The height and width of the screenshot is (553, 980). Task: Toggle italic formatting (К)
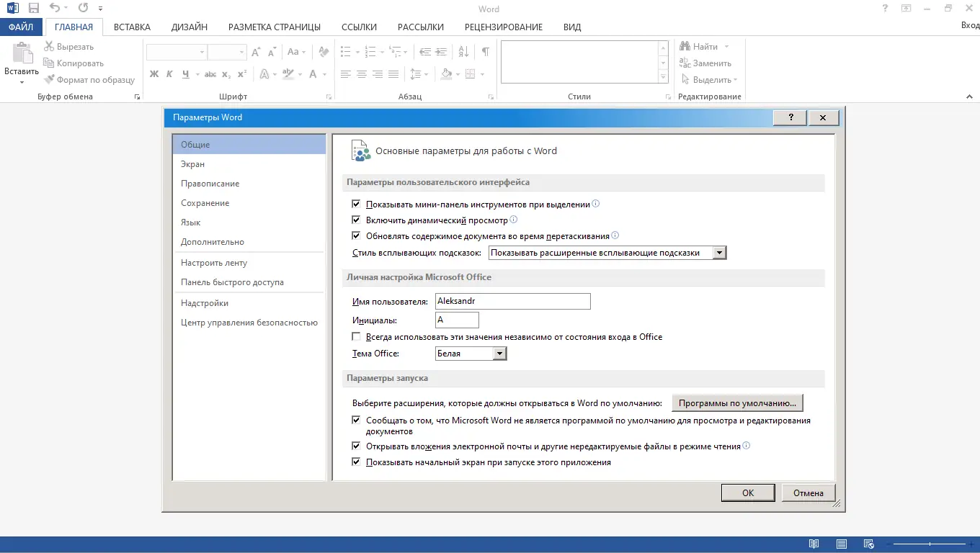(x=170, y=74)
